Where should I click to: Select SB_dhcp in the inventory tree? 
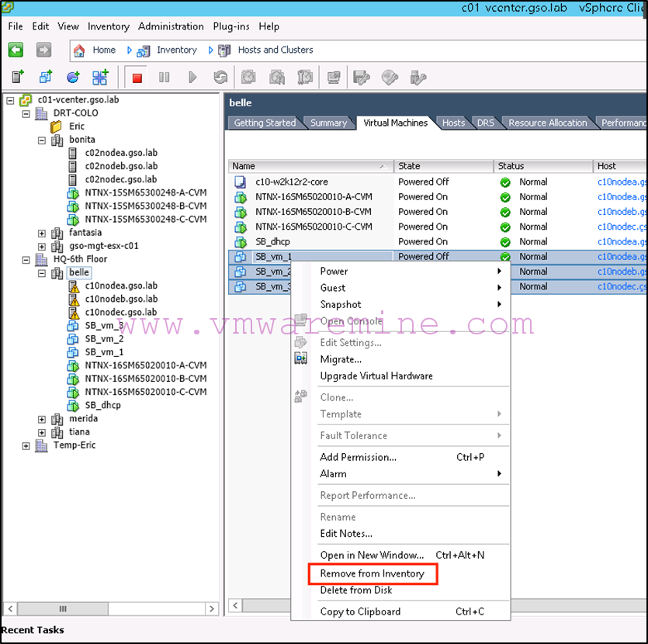click(x=103, y=405)
